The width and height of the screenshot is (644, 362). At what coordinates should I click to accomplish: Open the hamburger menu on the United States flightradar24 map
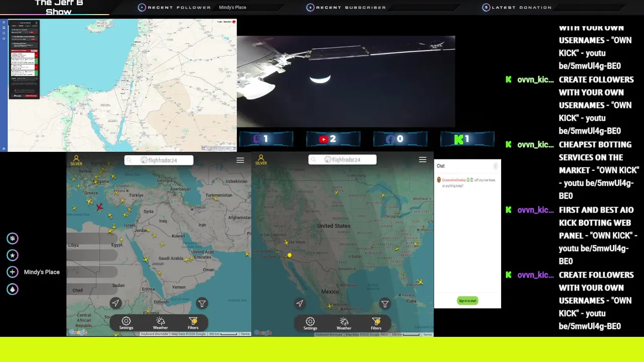pyautogui.click(x=423, y=159)
